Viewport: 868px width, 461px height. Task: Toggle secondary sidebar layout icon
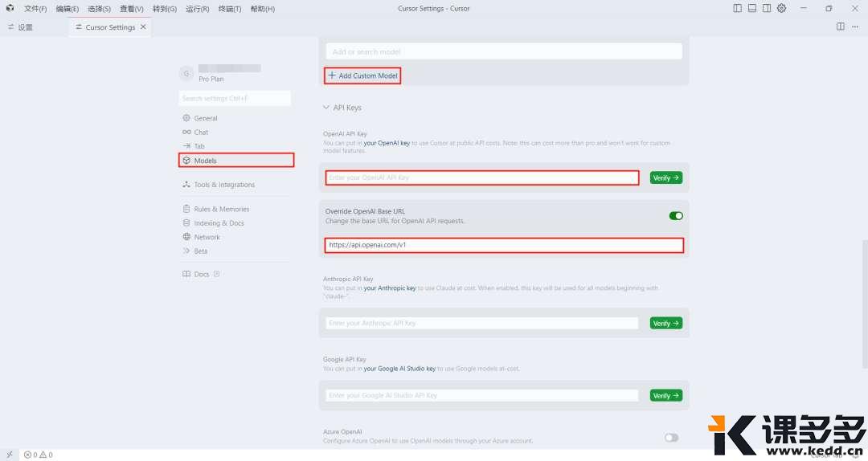pos(767,8)
